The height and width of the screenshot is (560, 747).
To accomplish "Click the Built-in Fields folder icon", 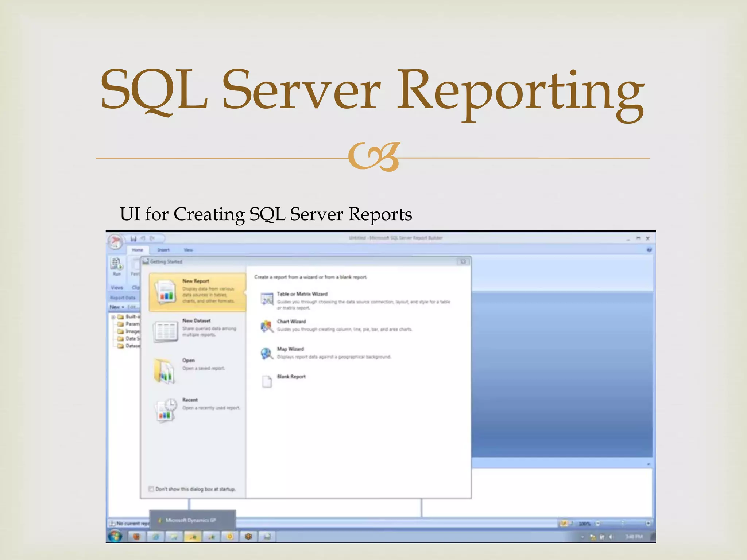I will point(120,317).
